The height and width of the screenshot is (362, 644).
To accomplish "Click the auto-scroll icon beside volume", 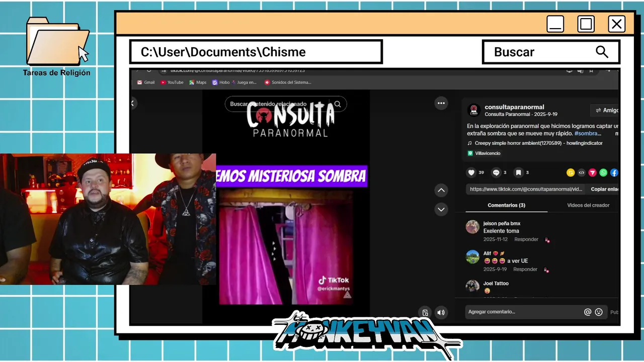I will 425,313.
